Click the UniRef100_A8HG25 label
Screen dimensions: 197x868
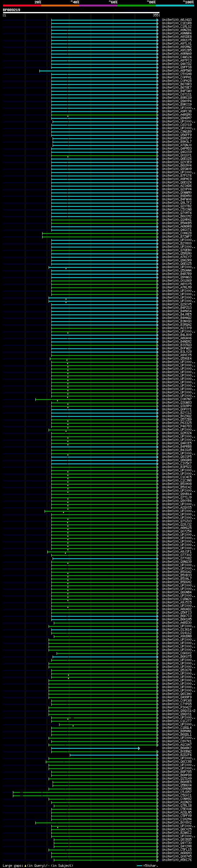point(177,528)
